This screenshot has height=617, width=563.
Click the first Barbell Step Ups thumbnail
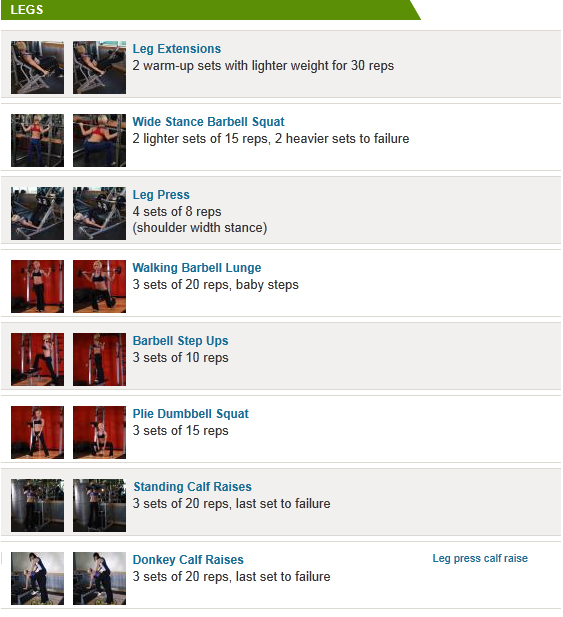(37, 359)
